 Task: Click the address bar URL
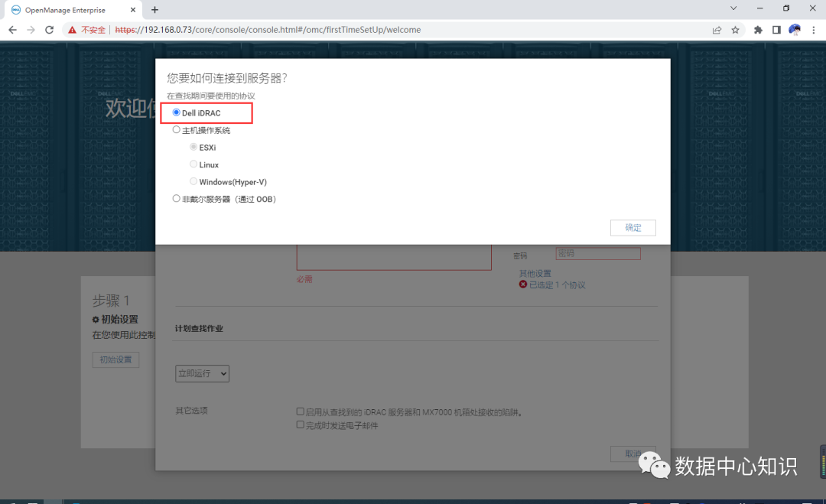[268, 30]
